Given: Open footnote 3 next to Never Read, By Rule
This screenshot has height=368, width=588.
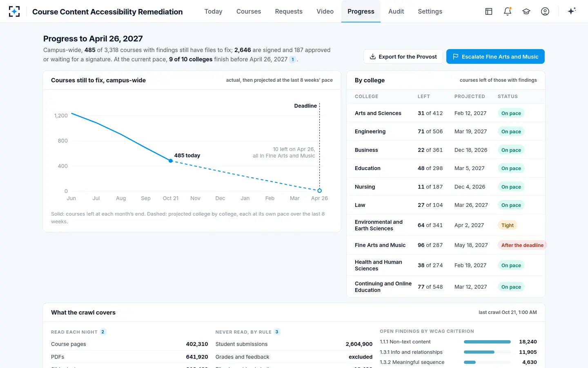Looking at the screenshot, I should tap(277, 332).
